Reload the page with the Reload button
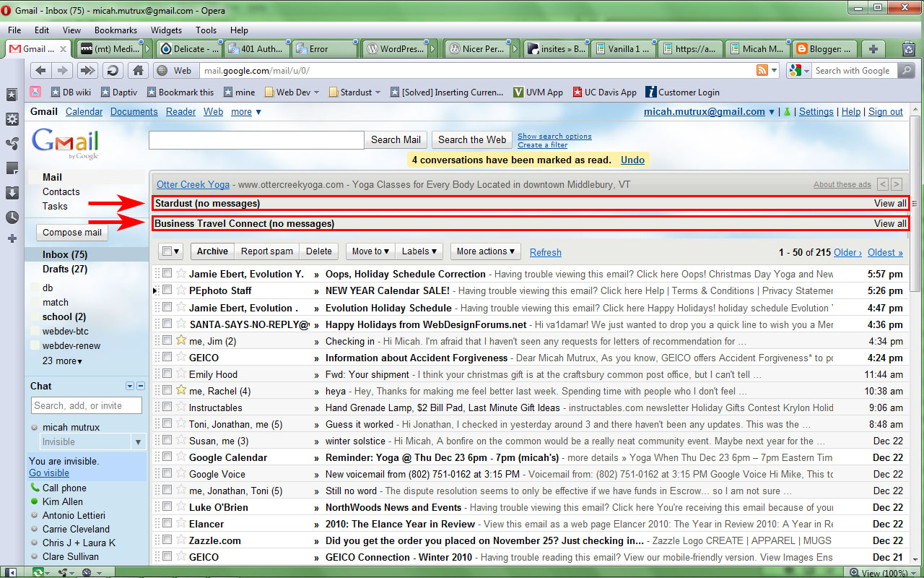Image resolution: width=924 pixels, height=578 pixels. (113, 70)
